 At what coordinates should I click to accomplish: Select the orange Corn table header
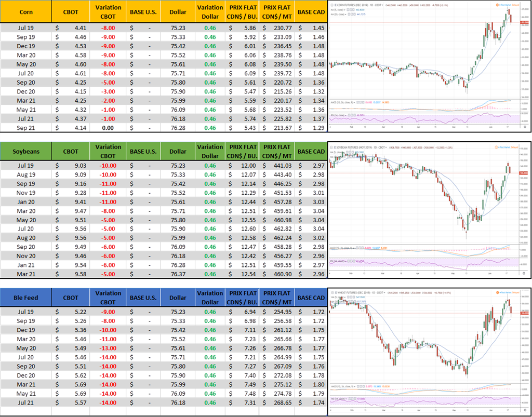(x=26, y=11)
